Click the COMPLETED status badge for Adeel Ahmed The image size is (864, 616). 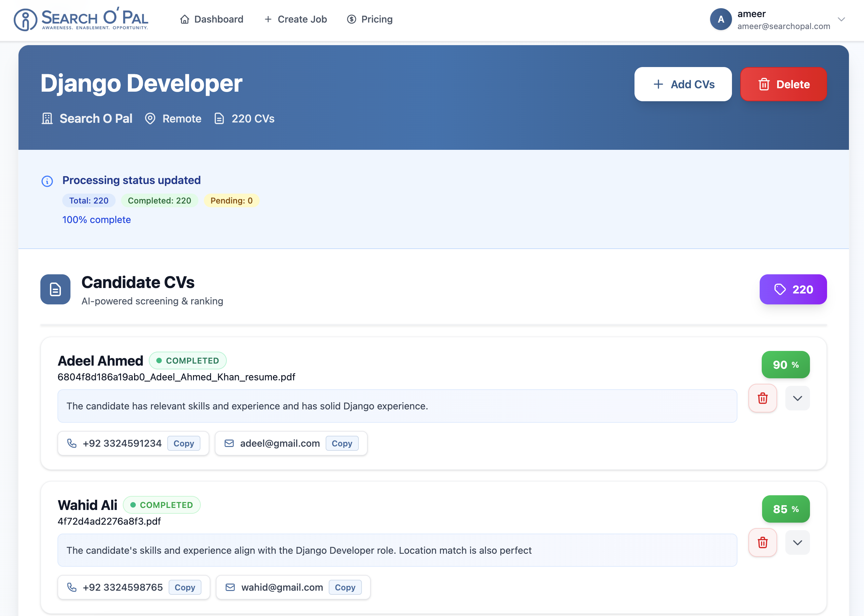click(x=188, y=361)
